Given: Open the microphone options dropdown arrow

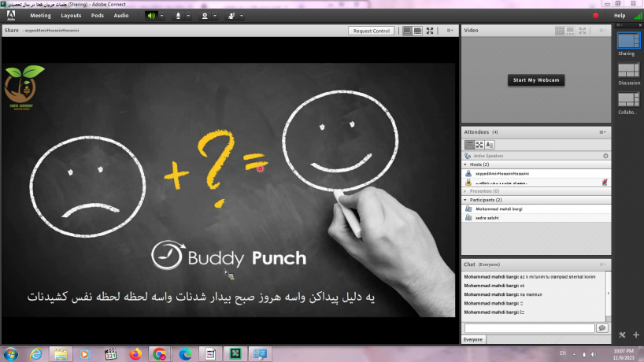Looking at the screenshot, I should 188,16.
